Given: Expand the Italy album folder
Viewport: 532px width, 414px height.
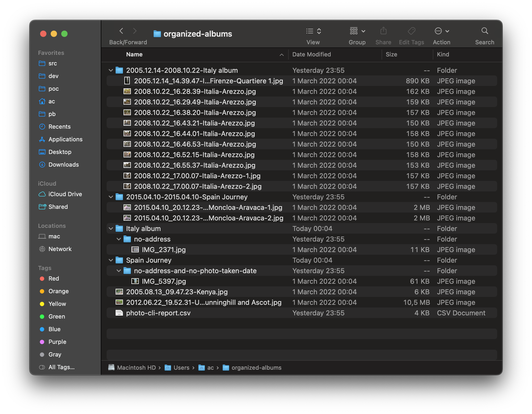Looking at the screenshot, I should pyautogui.click(x=111, y=228).
